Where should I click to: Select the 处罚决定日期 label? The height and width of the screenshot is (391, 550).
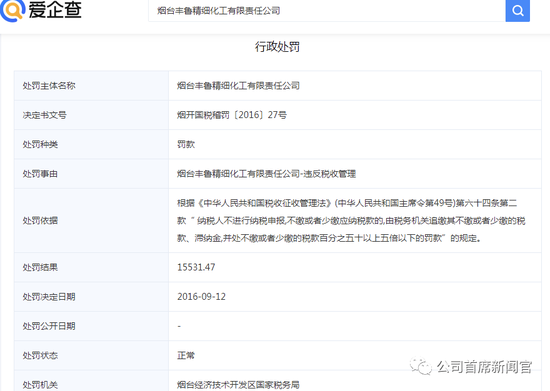(49, 297)
